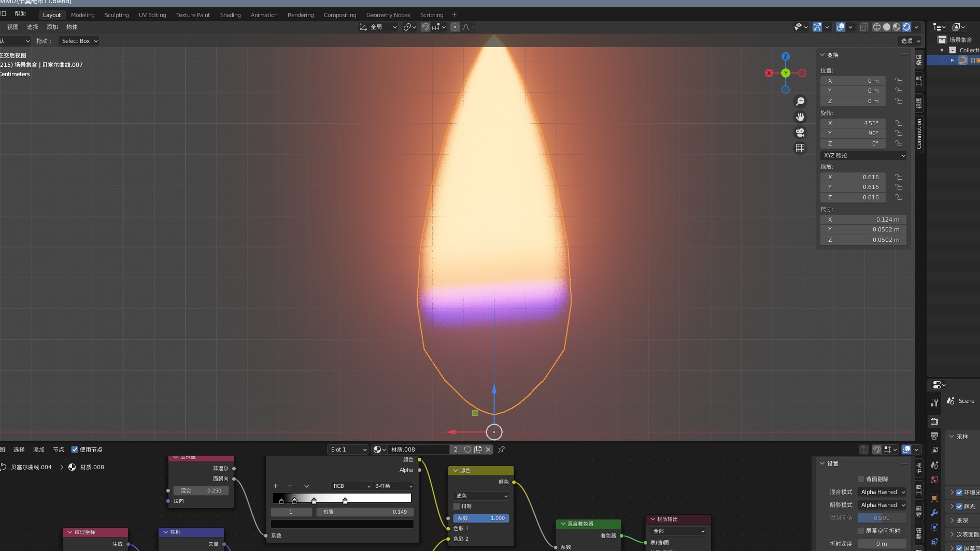Pin the node editor material
The width and height of the screenshot is (980, 551).
click(501, 450)
